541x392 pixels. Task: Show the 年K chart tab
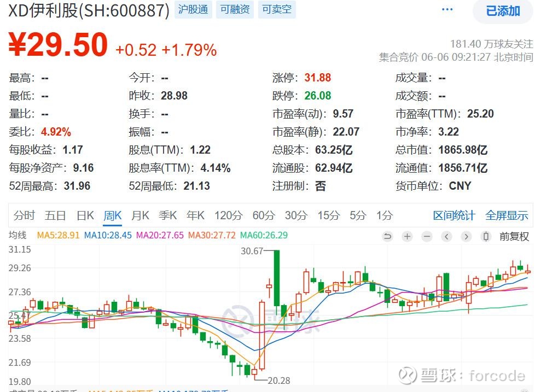195,215
